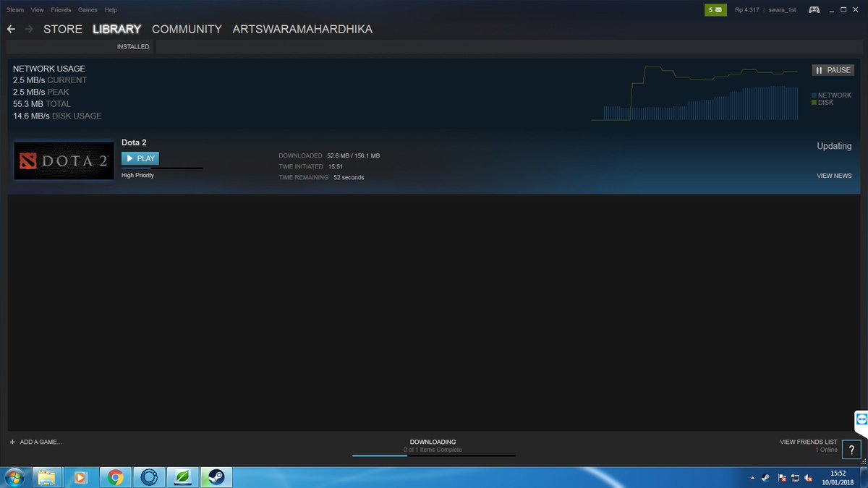Pause all downloads

coord(833,70)
